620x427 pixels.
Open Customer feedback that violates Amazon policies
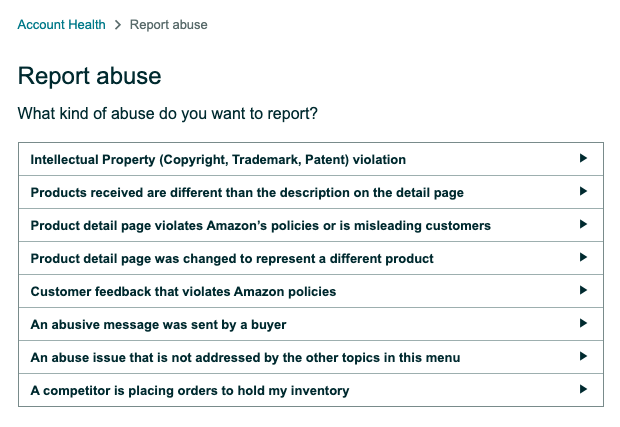[x=183, y=292]
